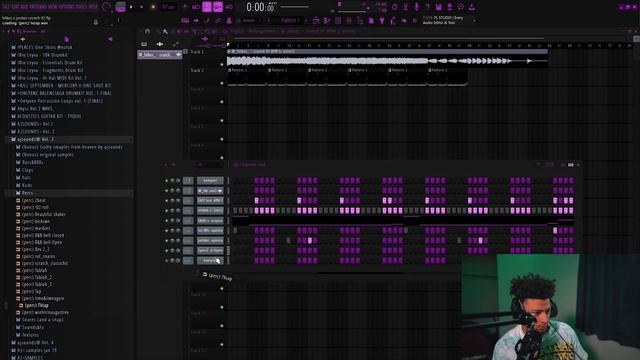This screenshot has height=360, width=640.
Task: Open the FILE menu
Action: pos(6,7)
